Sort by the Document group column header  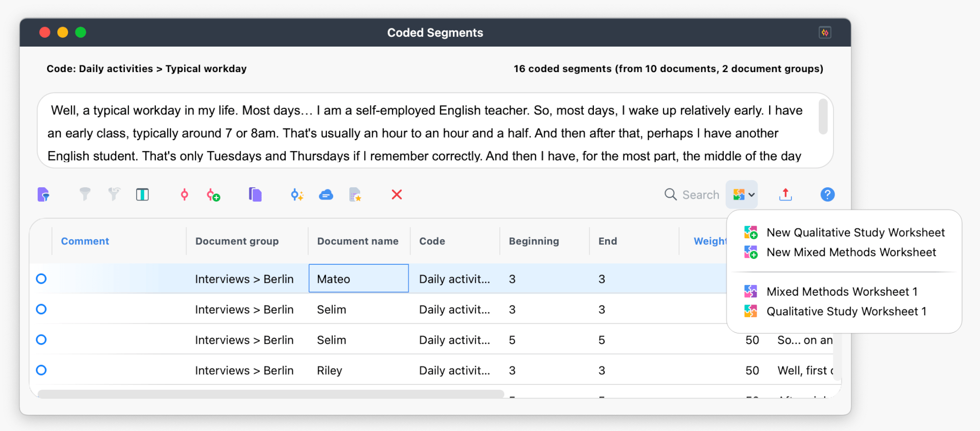click(237, 241)
